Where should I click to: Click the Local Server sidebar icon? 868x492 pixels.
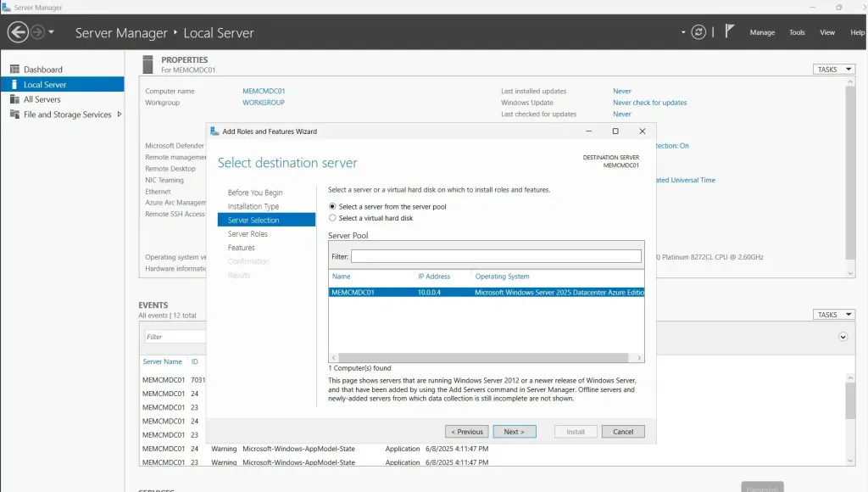14,84
